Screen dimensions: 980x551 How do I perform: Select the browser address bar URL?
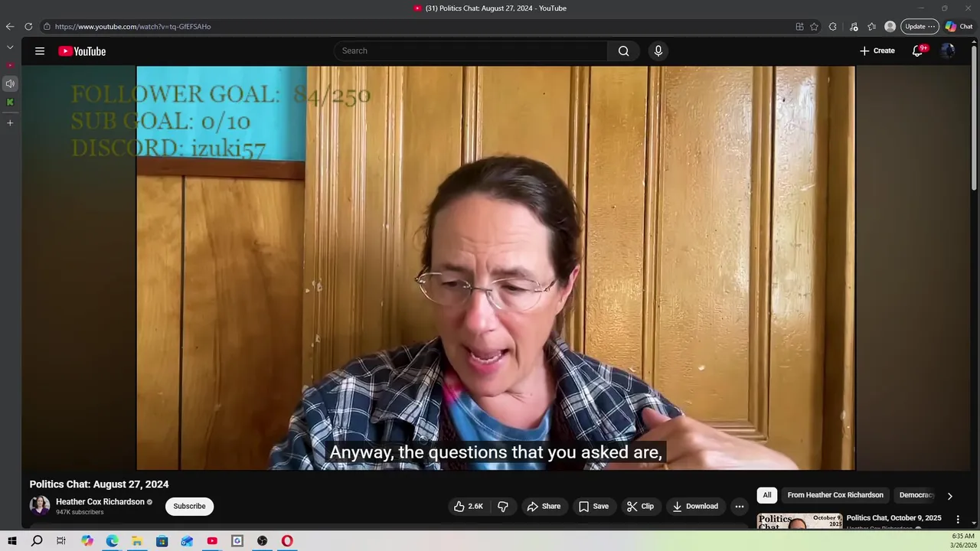132,26
